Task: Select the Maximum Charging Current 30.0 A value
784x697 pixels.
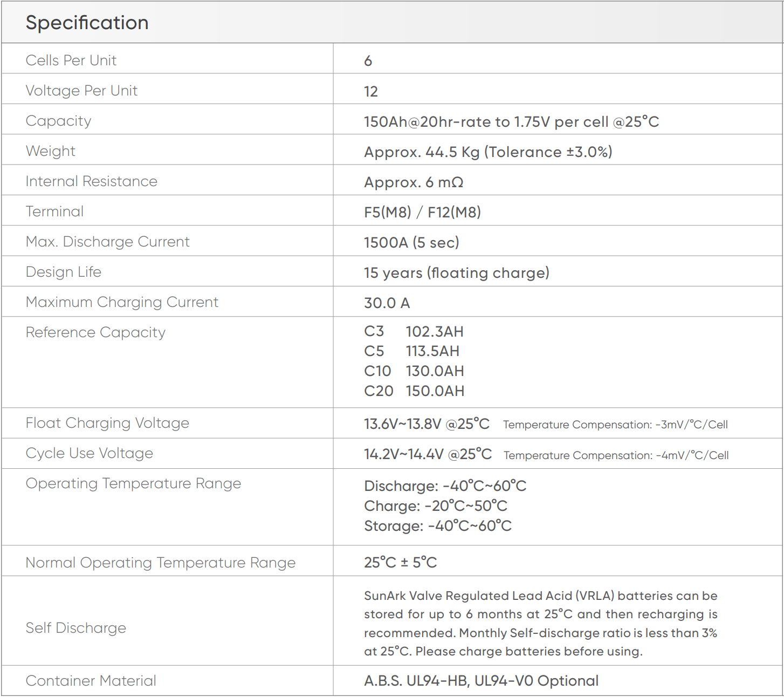Action: coord(387,303)
